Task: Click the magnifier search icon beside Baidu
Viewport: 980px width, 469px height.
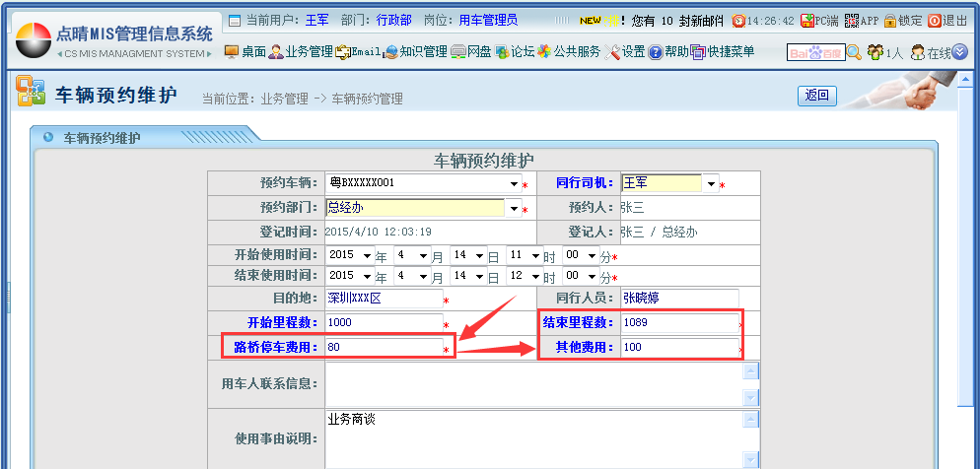Action: tap(854, 52)
